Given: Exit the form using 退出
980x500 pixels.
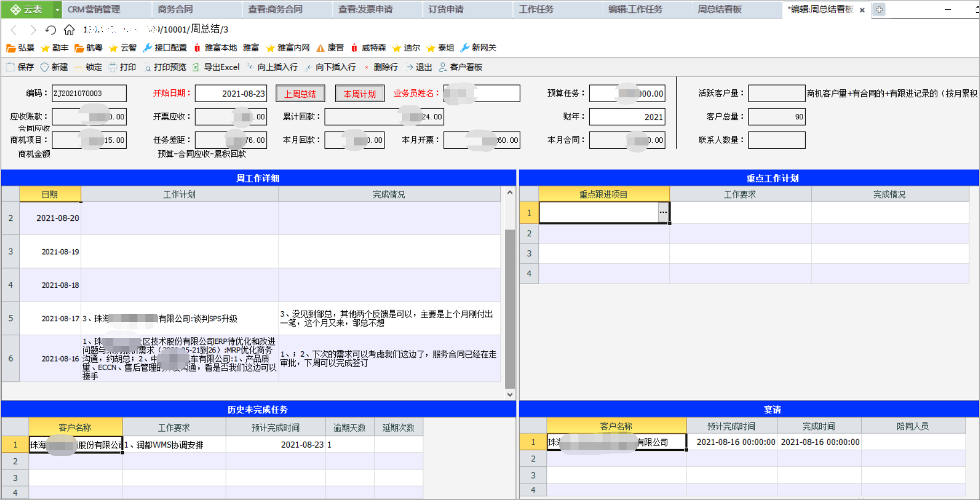Looking at the screenshot, I should 419,67.
